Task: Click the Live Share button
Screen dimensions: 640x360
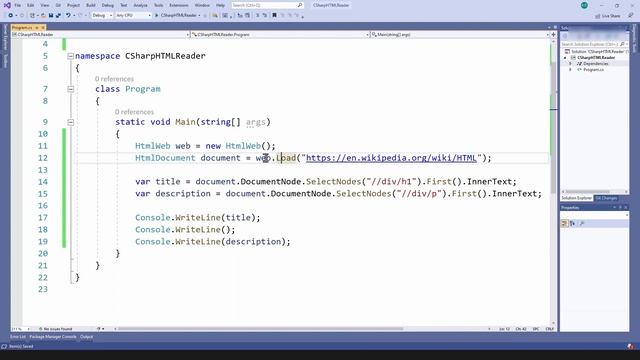Action: tap(608, 16)
